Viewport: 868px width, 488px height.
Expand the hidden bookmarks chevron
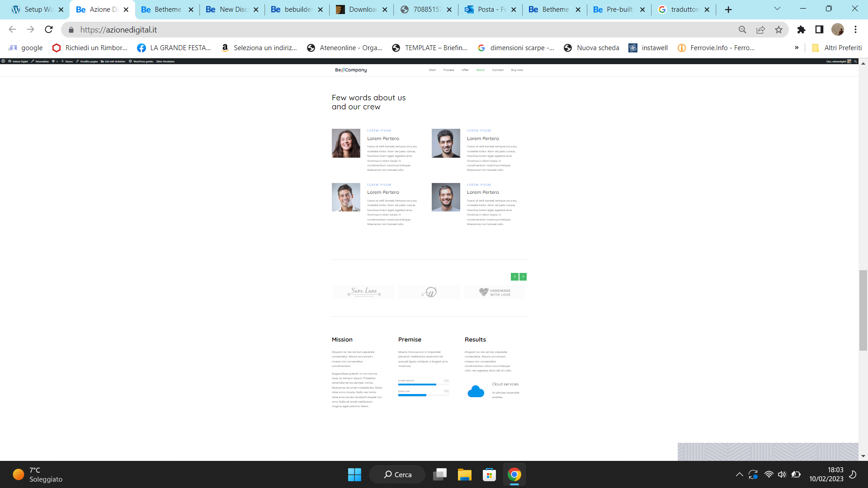click(x=797, y=47)
